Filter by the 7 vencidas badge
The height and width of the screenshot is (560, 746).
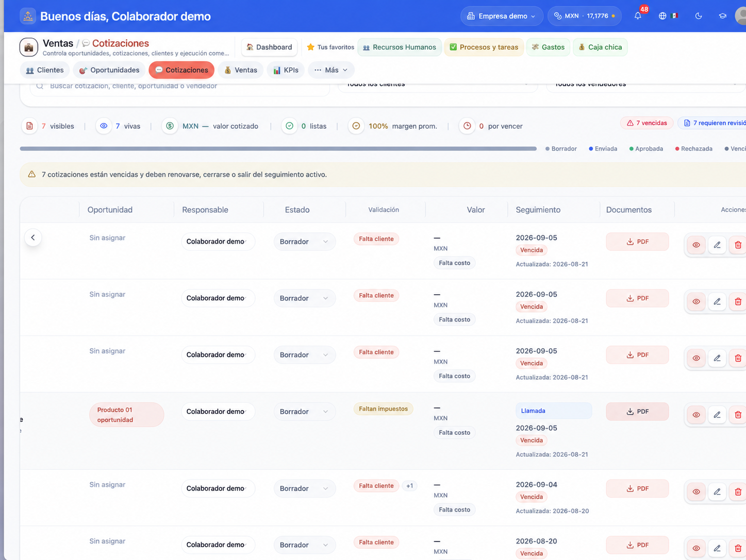647,123
